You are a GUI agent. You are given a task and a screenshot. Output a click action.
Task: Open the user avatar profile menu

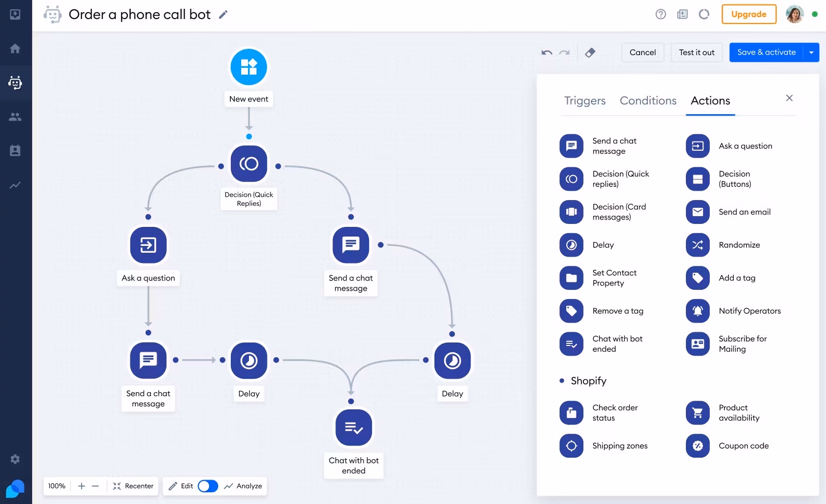tap(794, 14)
